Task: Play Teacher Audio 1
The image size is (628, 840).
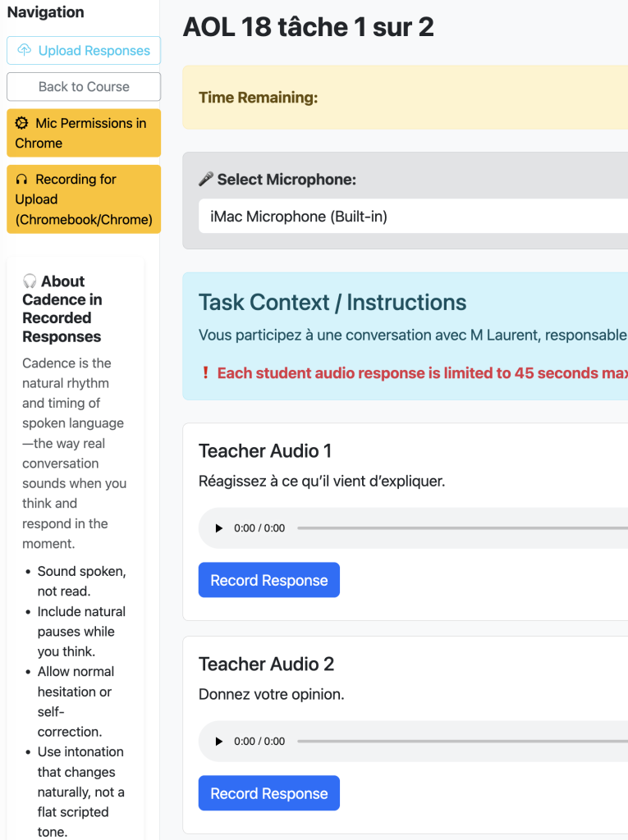Action: pyautogui.click(x=218, y=528)
